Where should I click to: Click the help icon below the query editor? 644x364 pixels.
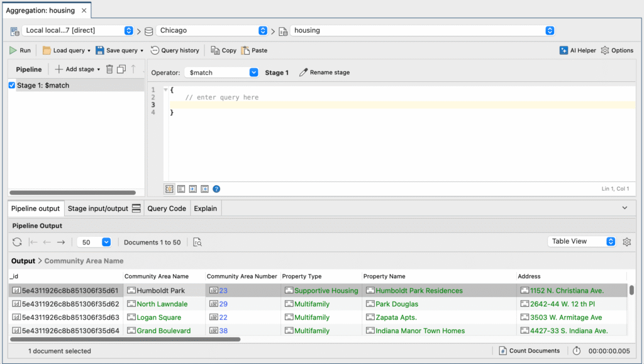coord(216,188)
